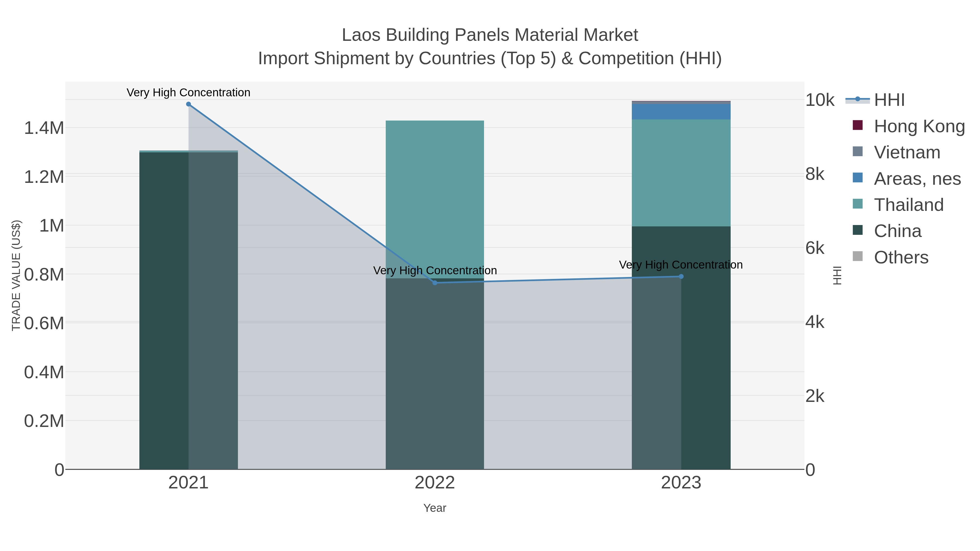Click the 2022 x-axis year label
The image size is (980, 551).
tap(435, 483)
